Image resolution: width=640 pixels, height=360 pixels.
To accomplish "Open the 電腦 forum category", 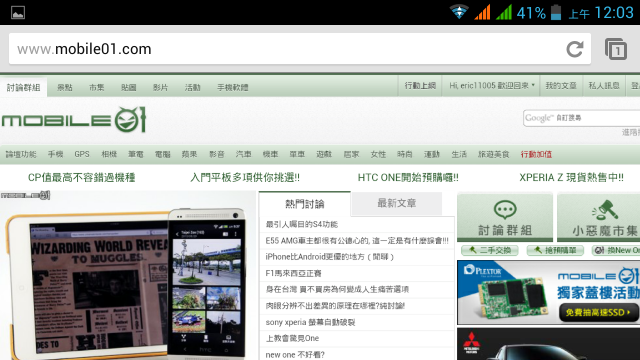I will (162, 154).
